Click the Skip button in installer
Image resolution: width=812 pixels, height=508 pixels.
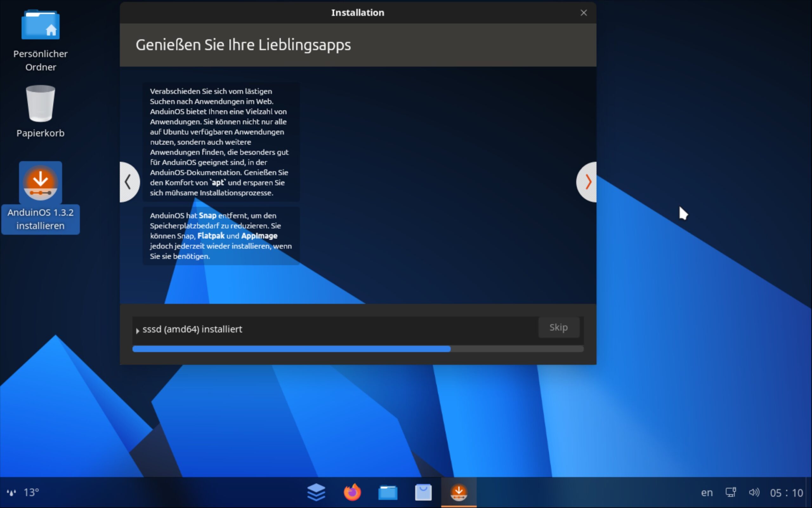pos(558,327)
